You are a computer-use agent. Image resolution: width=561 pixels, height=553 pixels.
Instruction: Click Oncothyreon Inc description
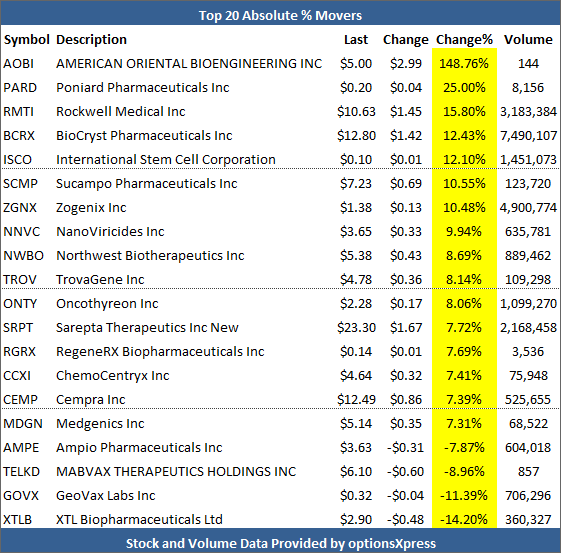click(107, 303)
